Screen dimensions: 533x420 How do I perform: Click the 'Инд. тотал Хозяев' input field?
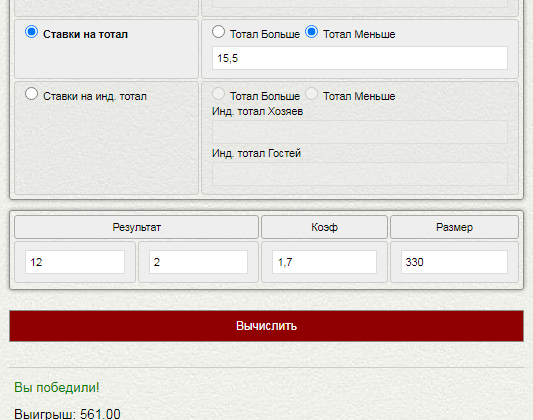tap(360, 132)
